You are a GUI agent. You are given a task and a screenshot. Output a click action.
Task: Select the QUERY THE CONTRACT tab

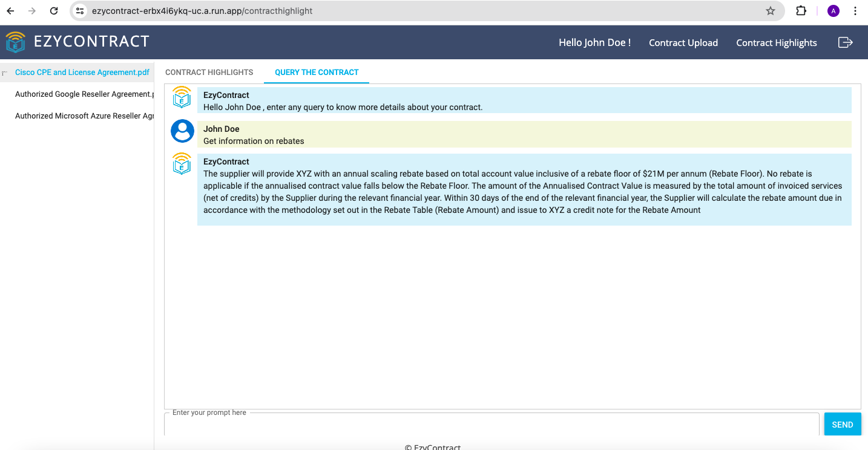pos(317,72)
